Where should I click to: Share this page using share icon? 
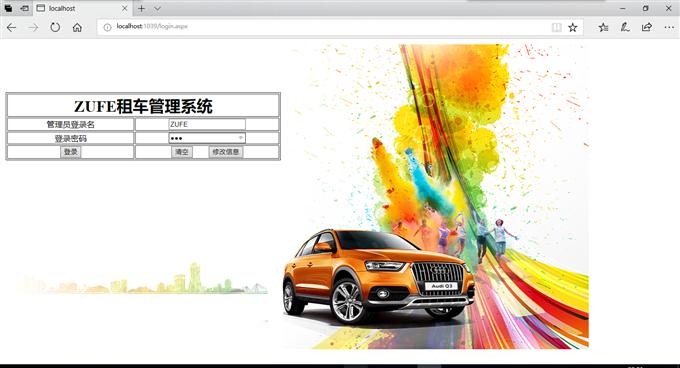point(647,27)
